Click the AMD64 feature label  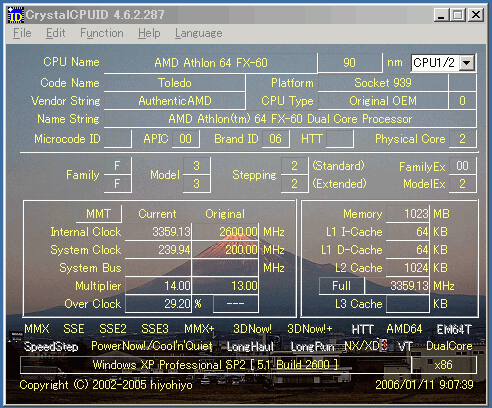click(x=404, y=329)
